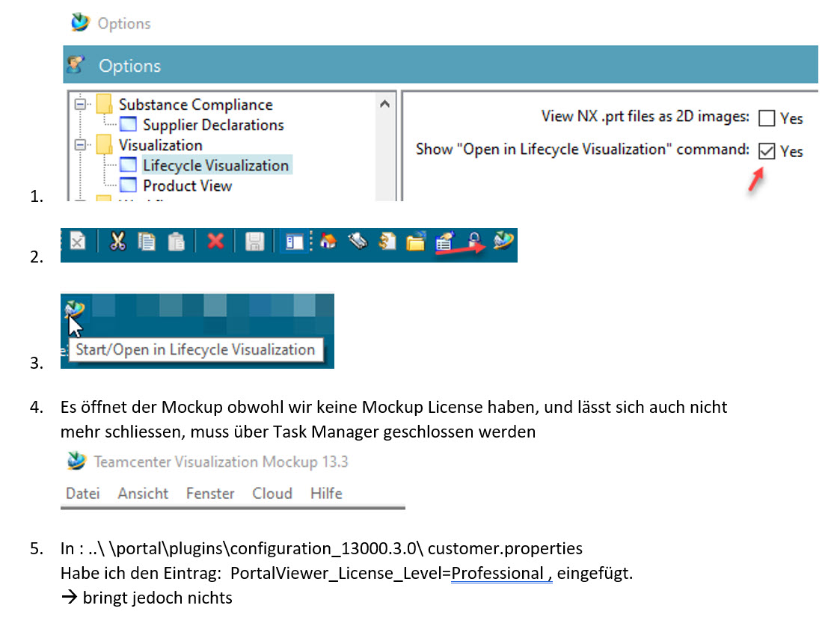The height and width of the screenshot is (644, 837).
Task: Click the icon in the teal Options header
Action: coord(76,65)
